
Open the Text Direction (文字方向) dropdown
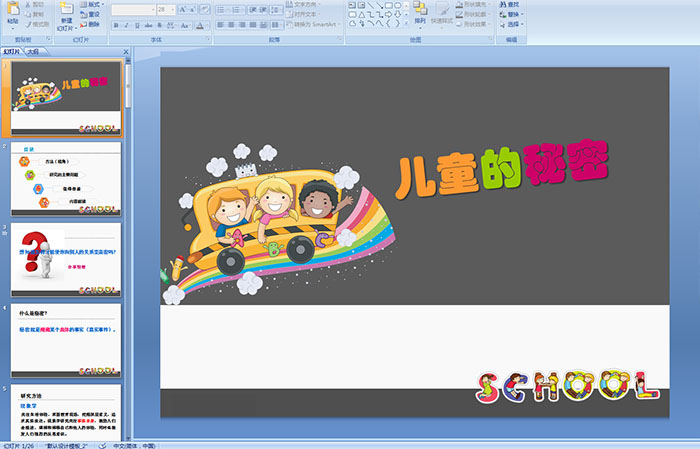(x=303, y=4)
